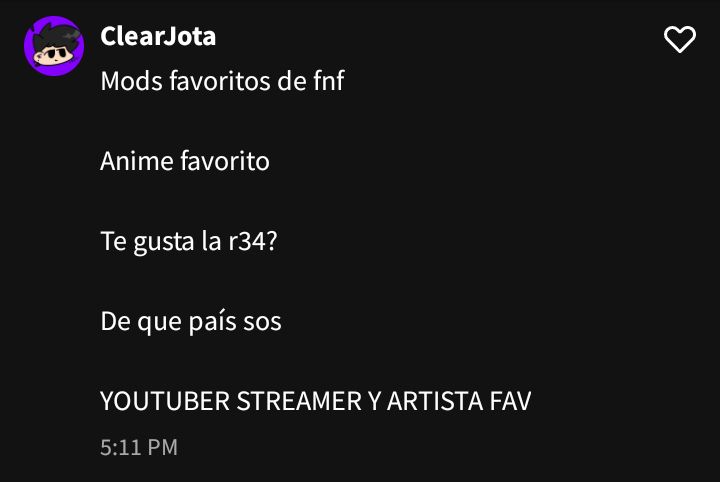Image resolution: width=720 pixels, height=482 pixels.
Task: Click the word 'Anime' in the message
Action: (x=136, y=161)
